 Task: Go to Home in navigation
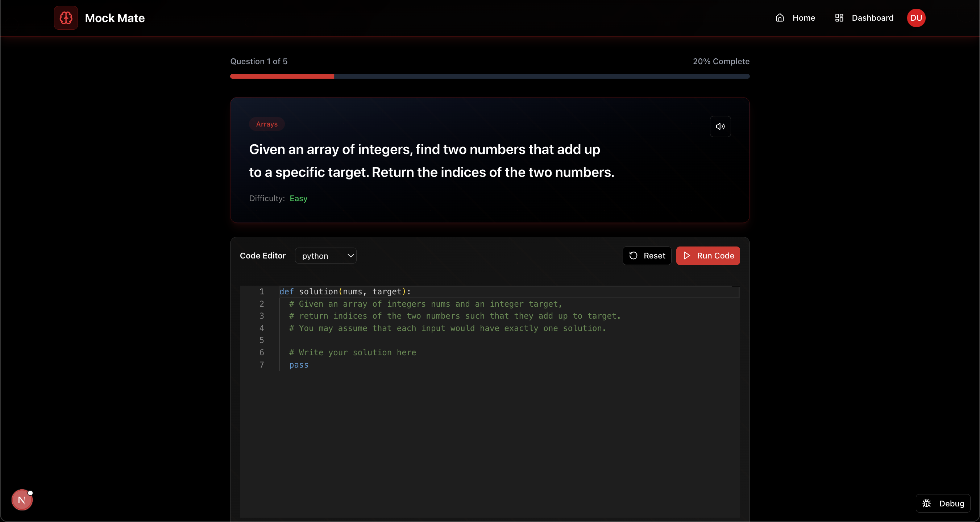point(803,18)
